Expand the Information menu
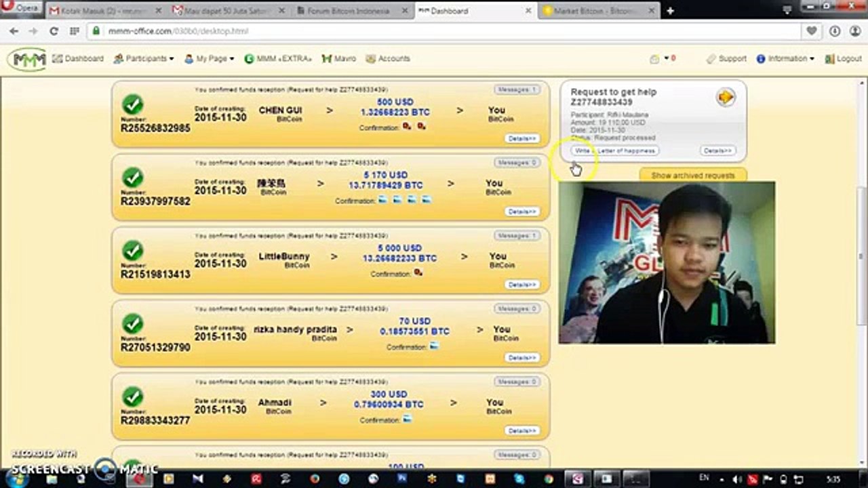Viewport: 868px width, 488px height. (785, 59)
